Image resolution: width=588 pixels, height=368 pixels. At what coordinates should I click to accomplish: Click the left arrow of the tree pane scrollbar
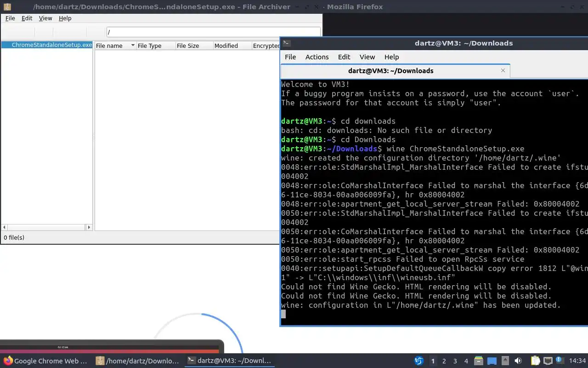(5, 227)
